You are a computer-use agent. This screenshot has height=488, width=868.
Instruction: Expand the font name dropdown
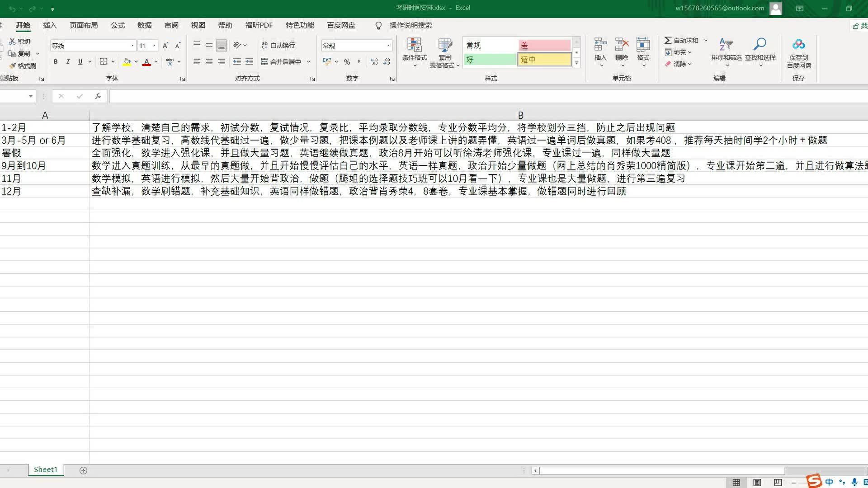132,46
